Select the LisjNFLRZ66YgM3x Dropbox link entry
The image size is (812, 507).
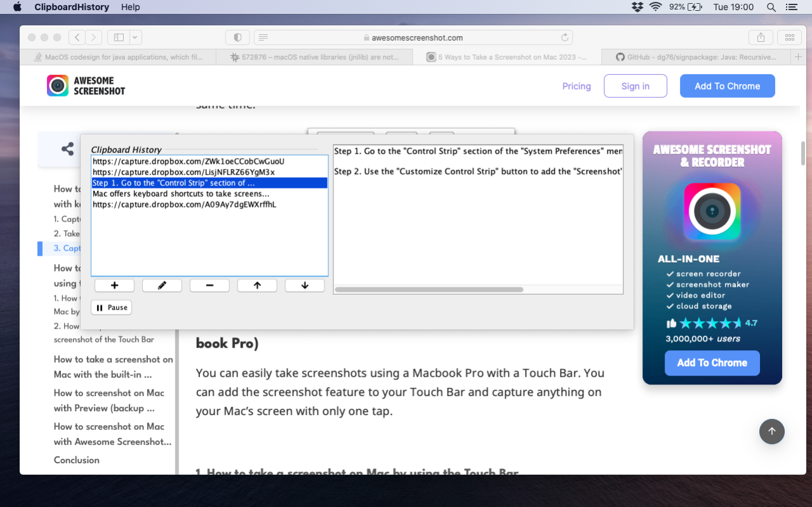click(210, 172)
